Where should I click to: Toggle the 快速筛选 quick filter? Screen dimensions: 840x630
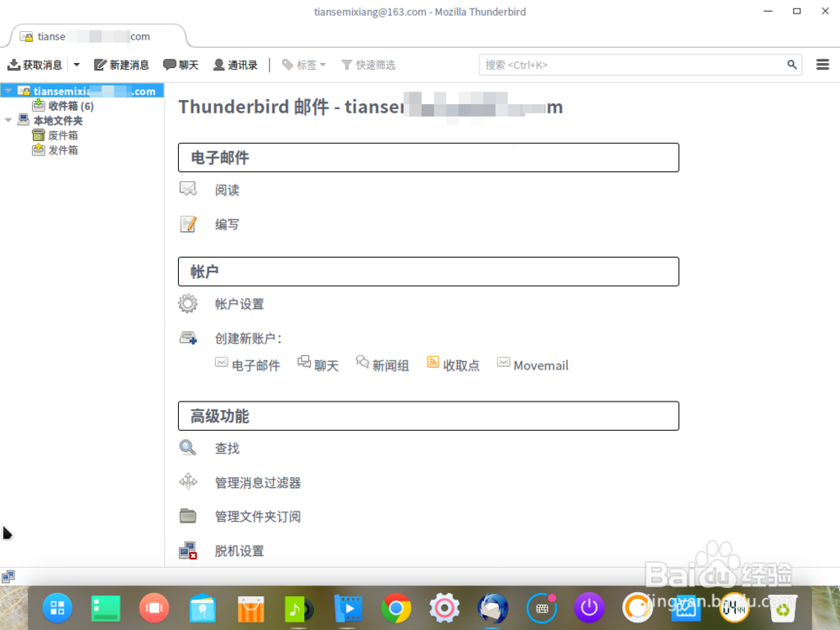369,65
